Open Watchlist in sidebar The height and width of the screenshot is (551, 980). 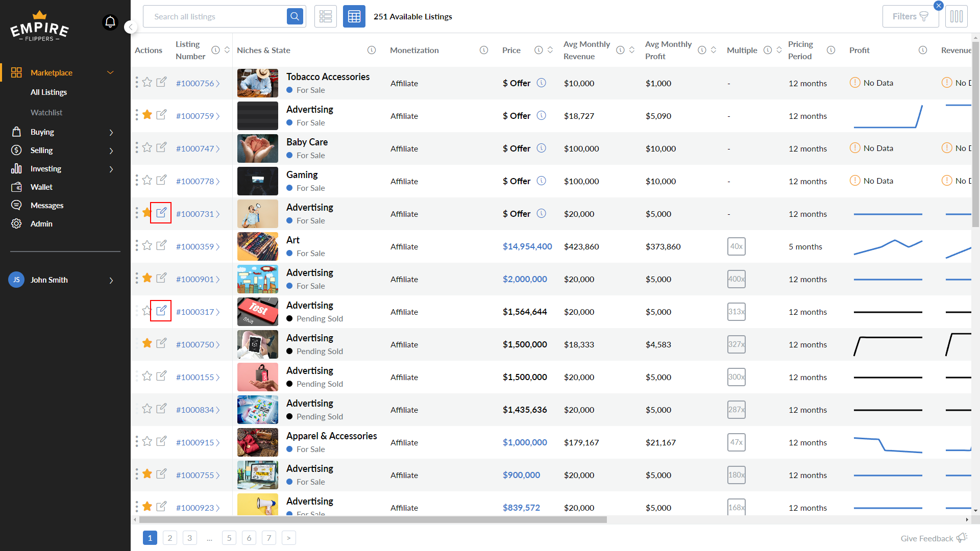click(46, 113)
